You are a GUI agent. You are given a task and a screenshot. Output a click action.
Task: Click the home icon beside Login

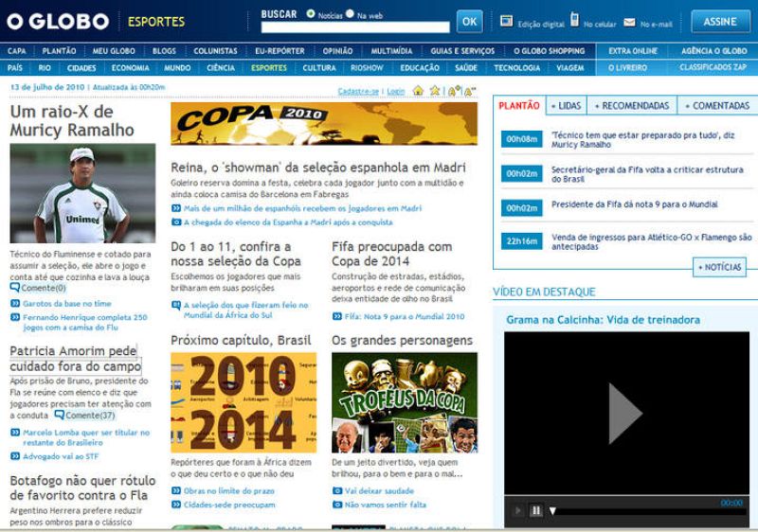(x=418, y=91)
